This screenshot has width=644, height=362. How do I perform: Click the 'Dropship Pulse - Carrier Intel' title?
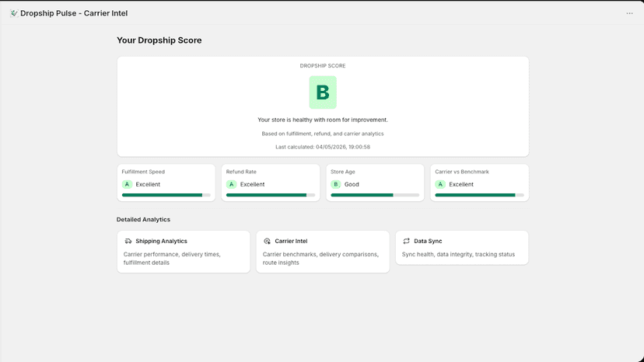coord(74,13)
